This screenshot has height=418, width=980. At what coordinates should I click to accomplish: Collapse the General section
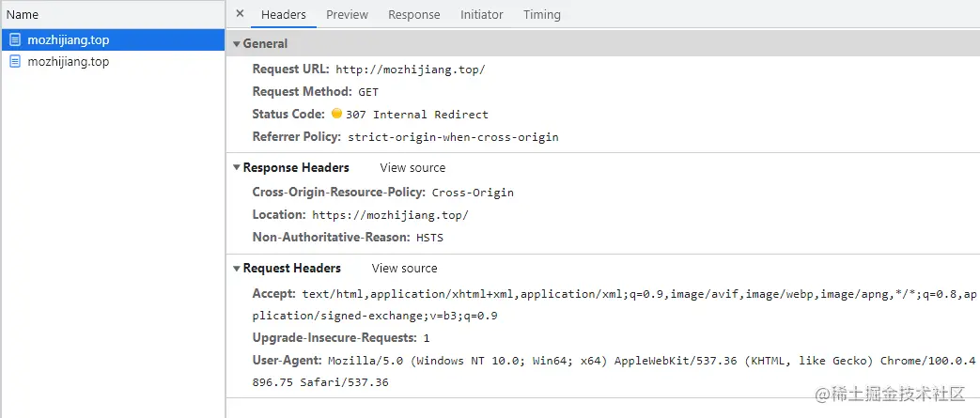point(236,44)
